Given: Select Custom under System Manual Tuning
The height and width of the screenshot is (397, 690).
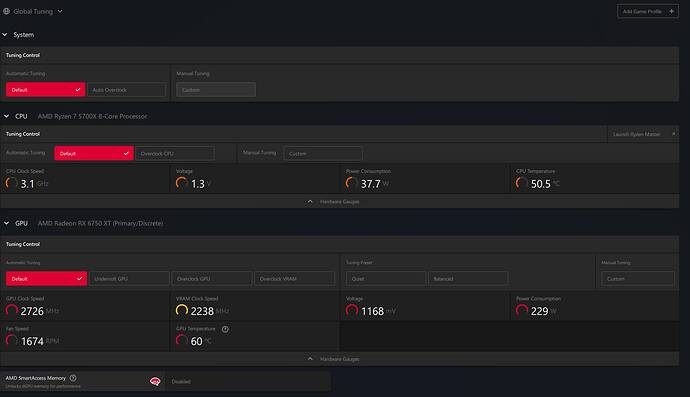Looking at the screenshot, I should [x=216, y=89].
